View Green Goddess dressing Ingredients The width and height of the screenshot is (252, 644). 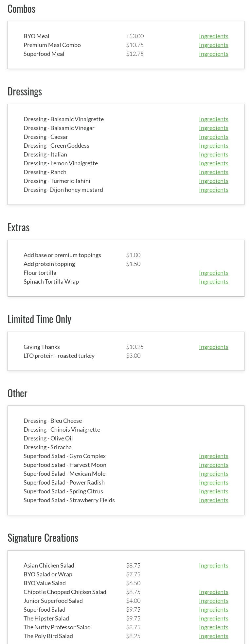[x=213, y=146]
